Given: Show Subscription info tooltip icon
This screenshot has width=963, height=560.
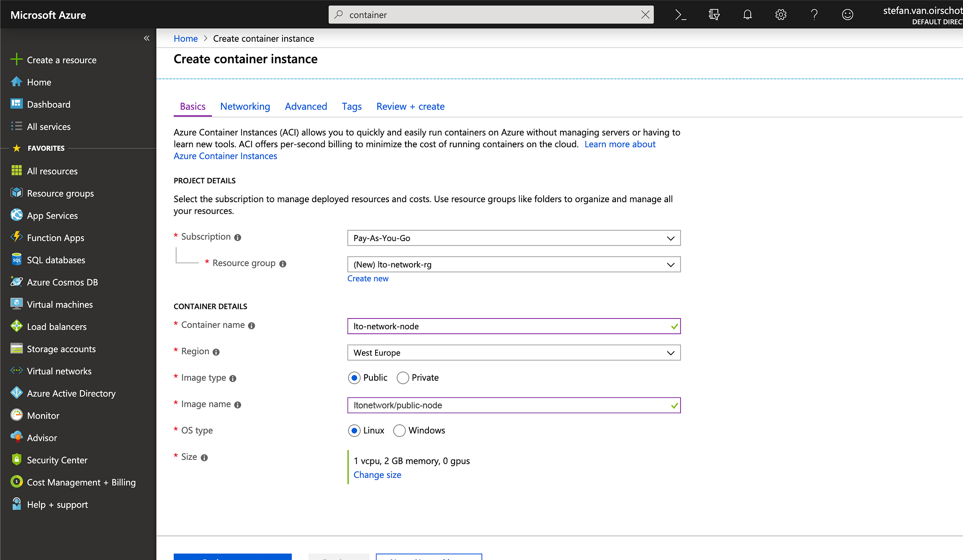Looking at the screenshot, I should [x=238, y=237].
